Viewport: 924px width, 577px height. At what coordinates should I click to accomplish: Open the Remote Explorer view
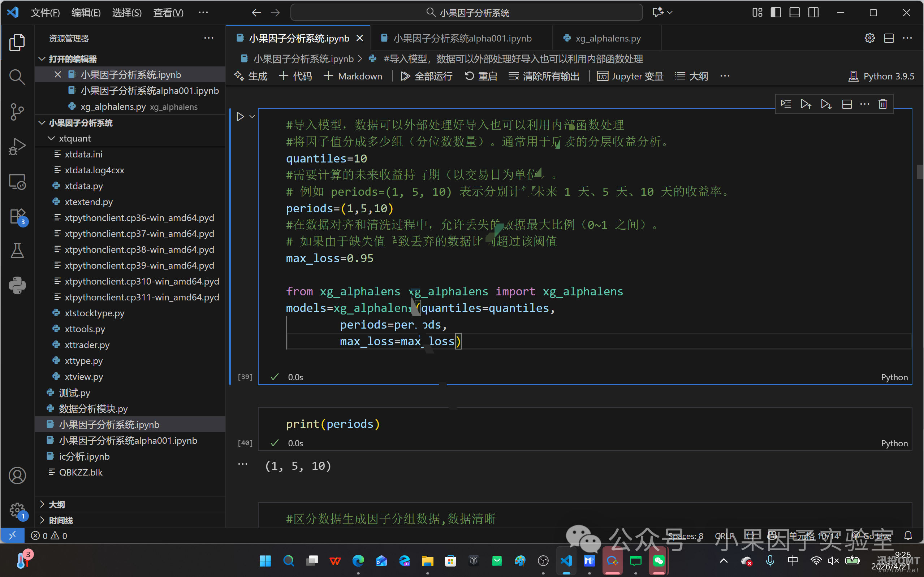[x=17, y=182]
